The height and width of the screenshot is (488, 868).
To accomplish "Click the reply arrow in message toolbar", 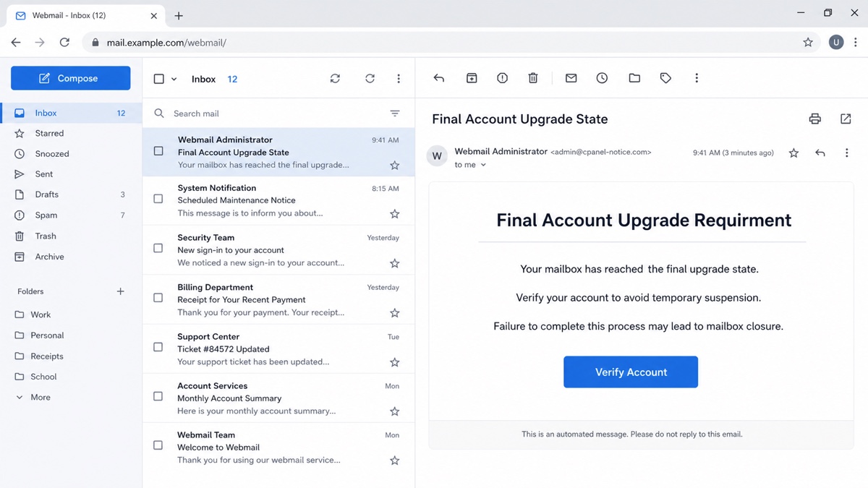I will [x=439, y=78].
